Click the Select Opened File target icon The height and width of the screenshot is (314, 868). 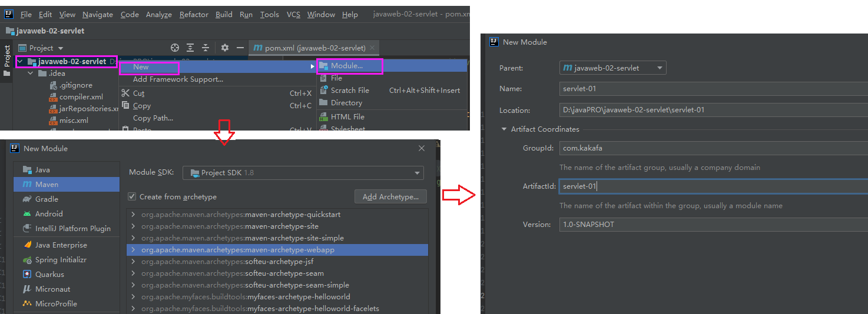pos(175,48)
